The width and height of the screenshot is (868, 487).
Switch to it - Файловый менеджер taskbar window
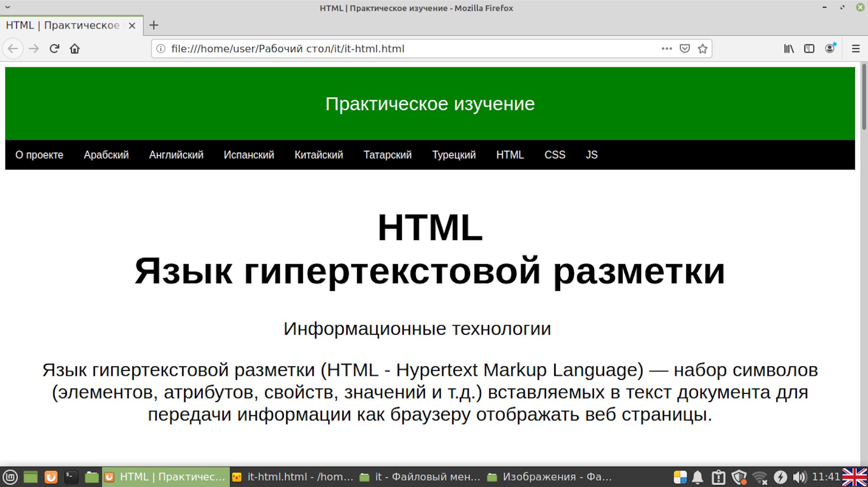coord(420,477)
